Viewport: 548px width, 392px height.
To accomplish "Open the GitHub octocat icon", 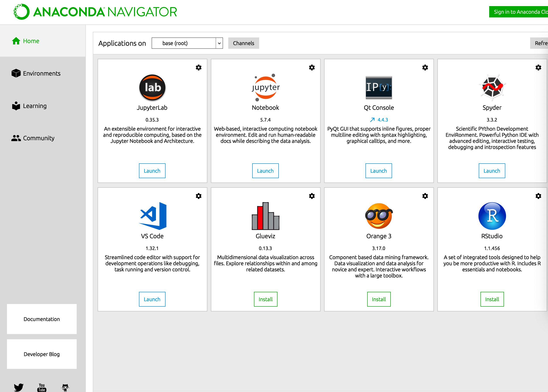I will click(65, 387).
